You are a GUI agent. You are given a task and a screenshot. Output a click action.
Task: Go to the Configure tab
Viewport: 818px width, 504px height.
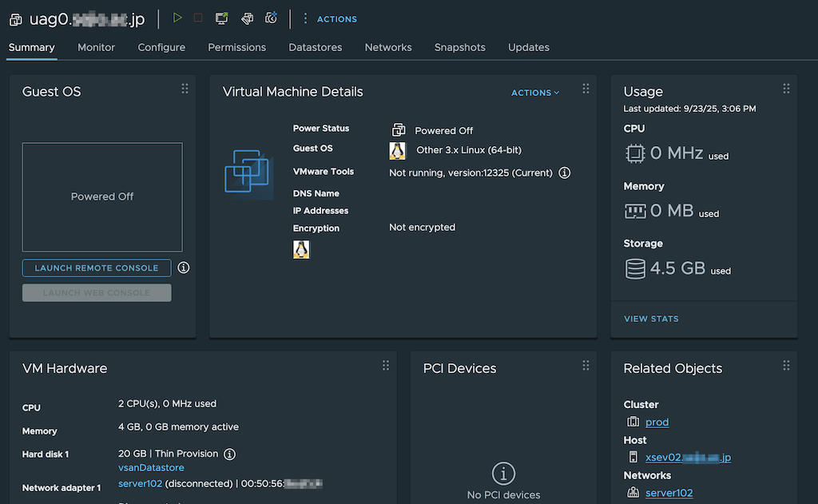pos(161,47)
